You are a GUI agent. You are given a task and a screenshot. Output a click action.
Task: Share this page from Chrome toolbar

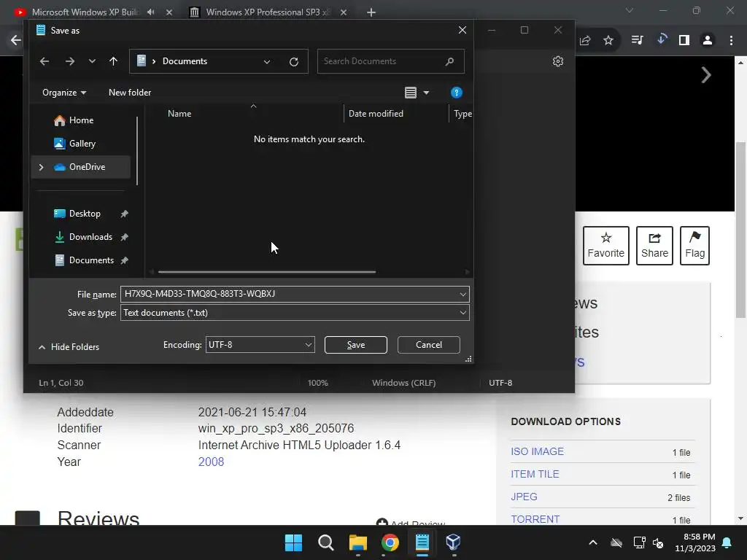coord(585,41)
